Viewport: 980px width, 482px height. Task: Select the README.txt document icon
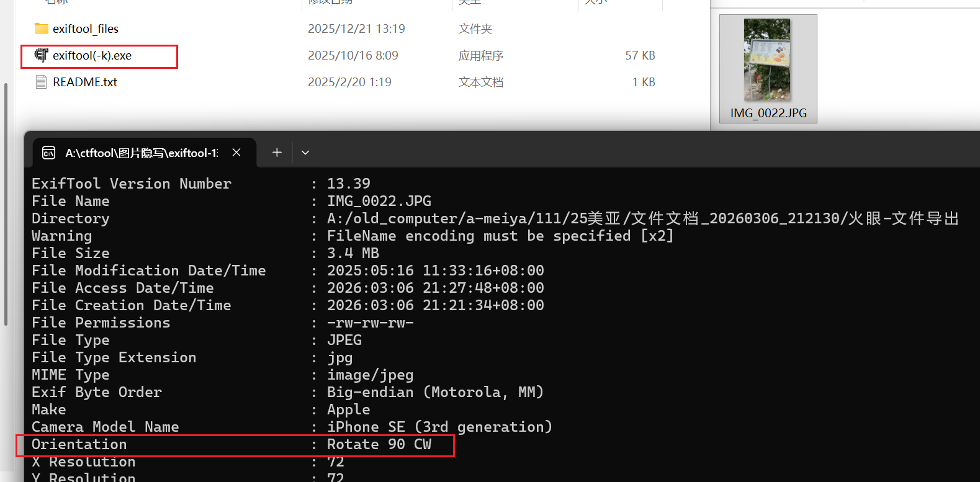click(x=41, y=82)
